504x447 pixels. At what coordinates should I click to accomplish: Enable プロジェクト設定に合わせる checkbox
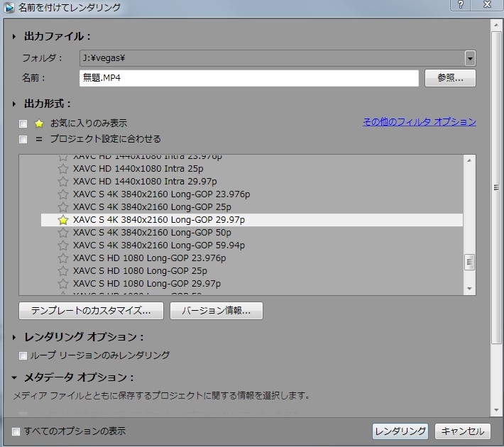(x=23, y=139)
